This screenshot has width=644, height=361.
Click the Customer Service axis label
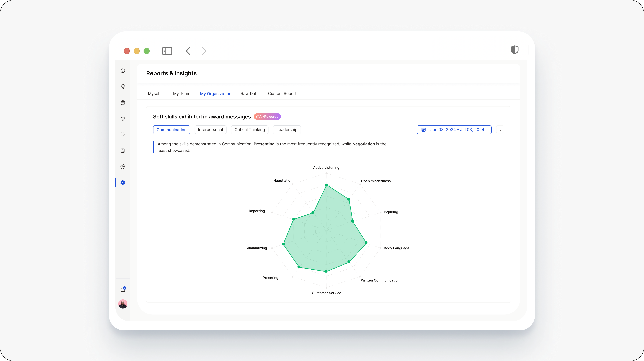(x=326, y=293)
